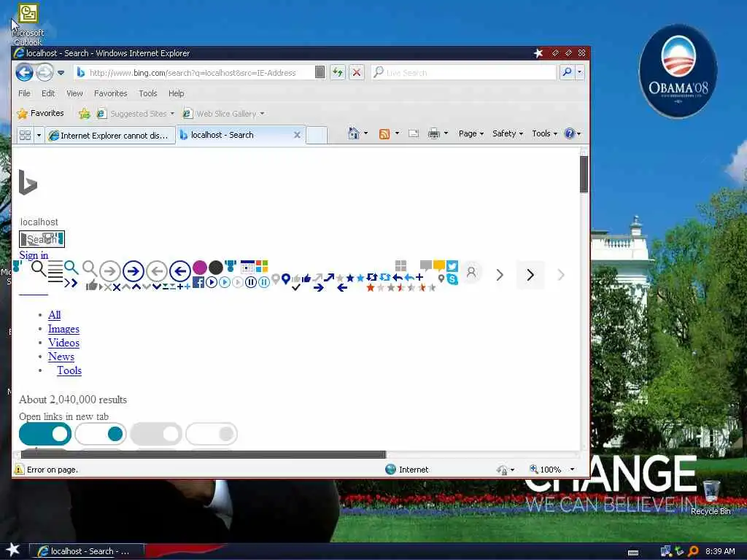The height and width of the screenshot is (560, 747).
Task: Click the Tools link in results list
Action: [69, 370]
